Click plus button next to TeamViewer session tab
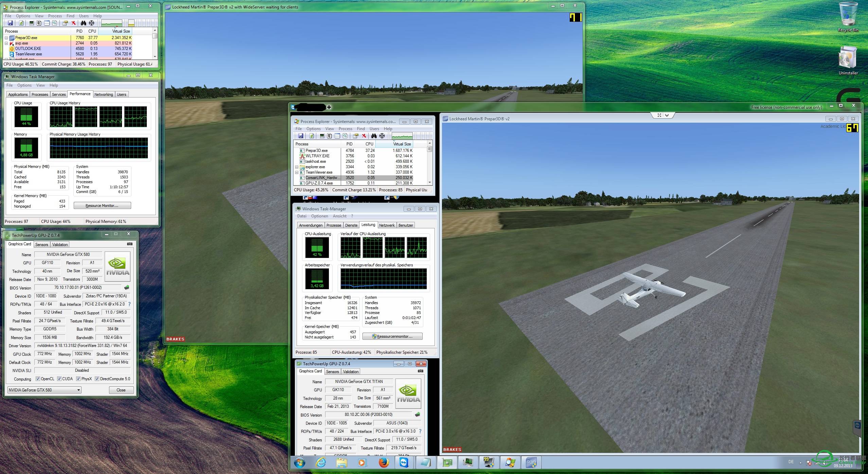 coord(329,107)
